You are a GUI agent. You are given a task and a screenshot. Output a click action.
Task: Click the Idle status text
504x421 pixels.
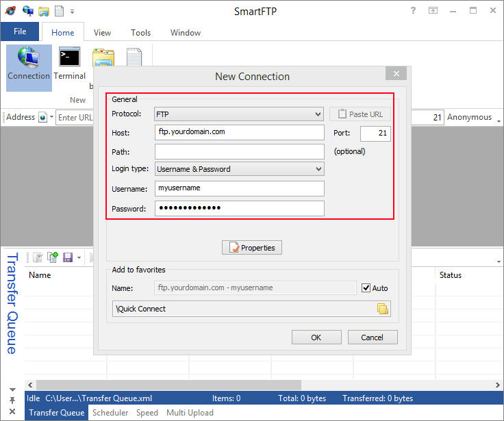pos(33,398)
